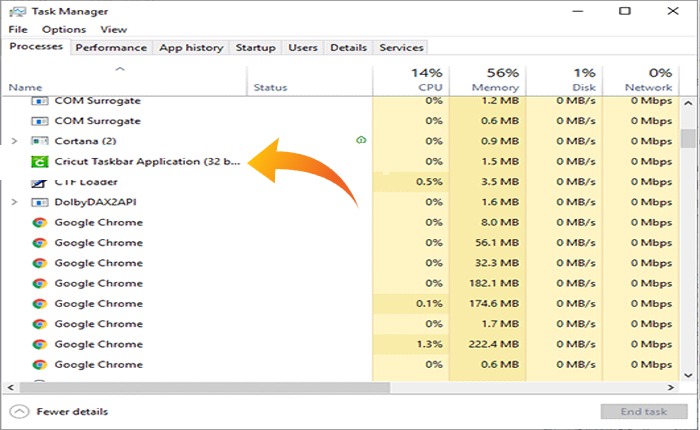Viewport: 700px width, 430px height.
Task: Click the Task Manager title bar icon
Action: pyautogui.click(x=15, y=12)
